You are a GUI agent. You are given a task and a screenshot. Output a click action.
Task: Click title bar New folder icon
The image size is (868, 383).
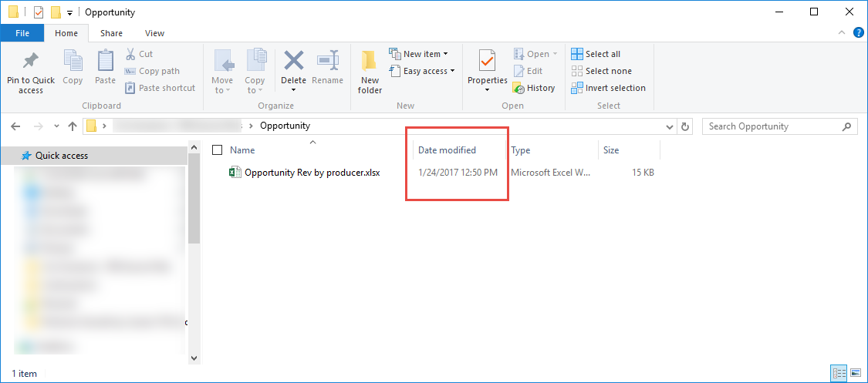tap(56, 12)
